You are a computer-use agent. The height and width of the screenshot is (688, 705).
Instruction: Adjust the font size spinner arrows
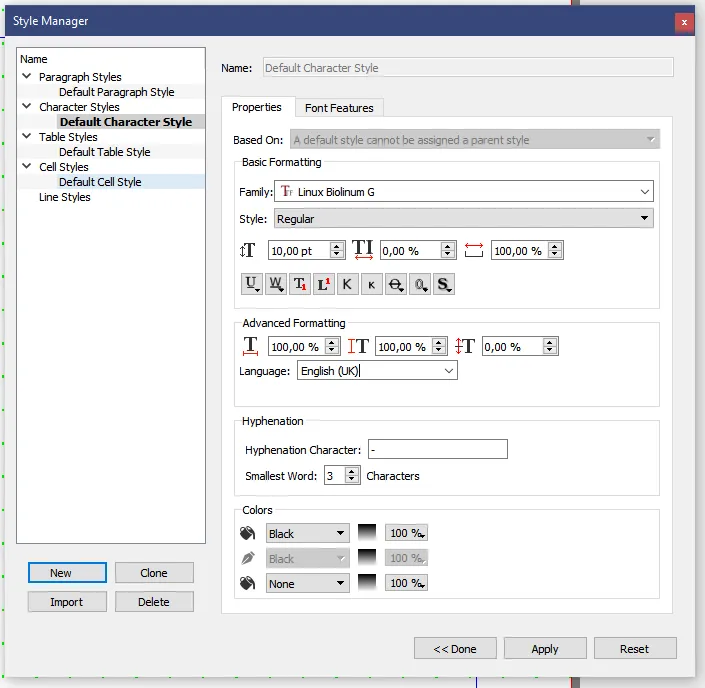click(337, 250)
